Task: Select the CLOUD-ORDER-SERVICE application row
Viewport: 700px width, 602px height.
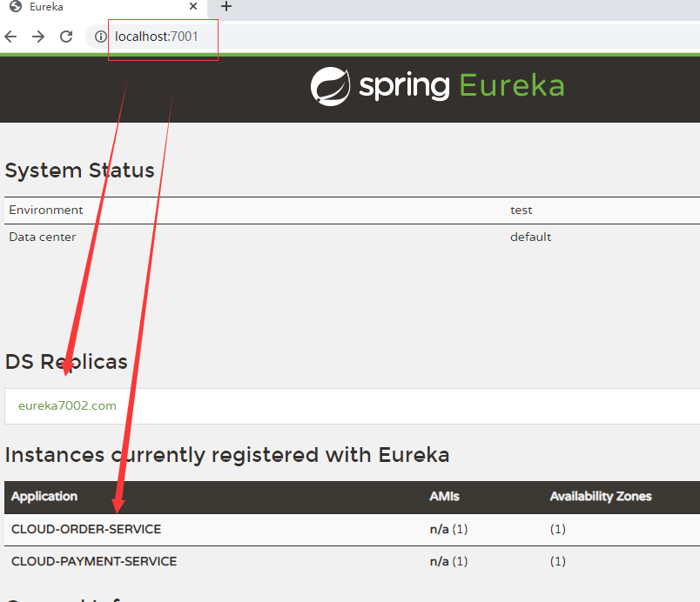Action: pos(86,529)
